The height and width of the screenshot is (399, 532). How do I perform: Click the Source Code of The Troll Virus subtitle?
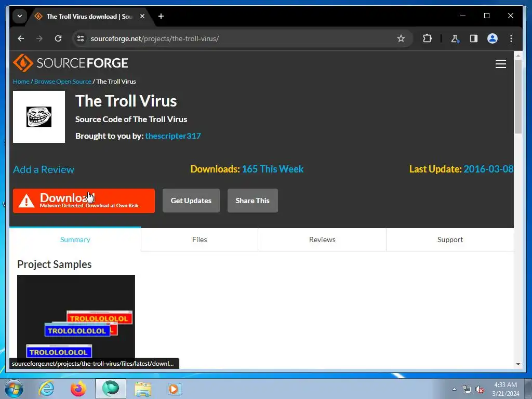point(131,119)
